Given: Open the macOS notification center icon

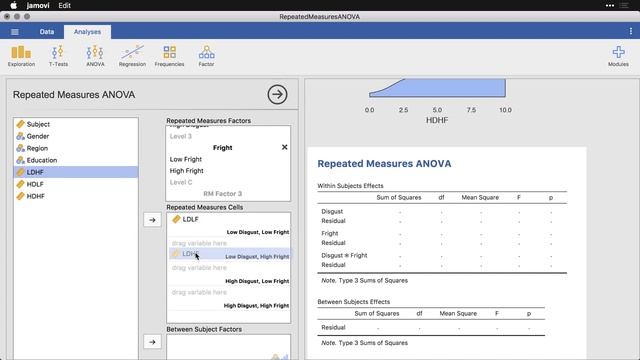Looking at the screenshot, I should point(624,5).
